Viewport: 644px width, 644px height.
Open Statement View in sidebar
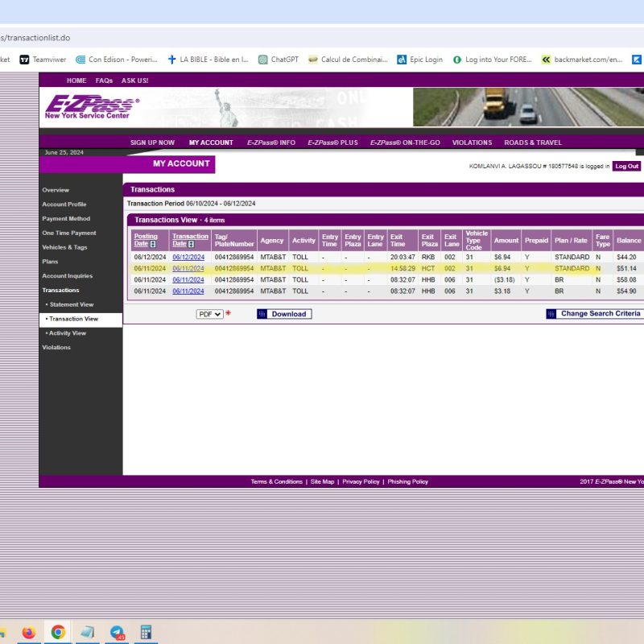click(72, 304)
